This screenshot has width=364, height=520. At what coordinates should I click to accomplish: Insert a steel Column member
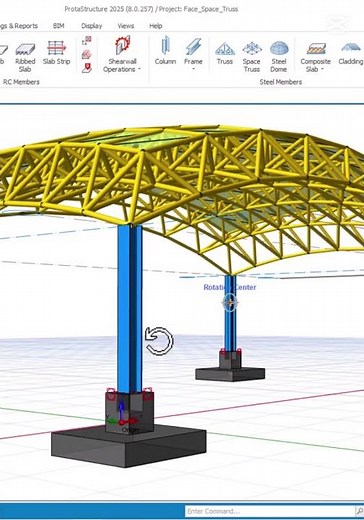165,51
